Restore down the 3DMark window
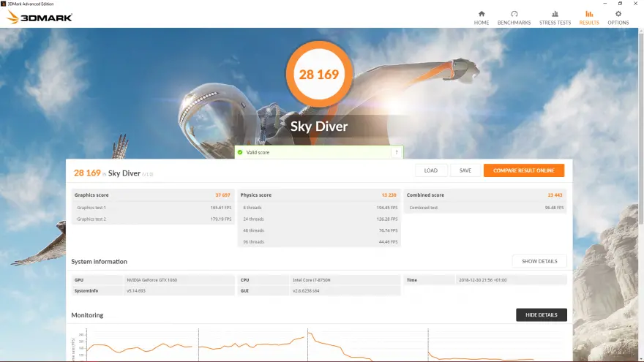This screenshot has height=362, width=644. tap(620, 3)
